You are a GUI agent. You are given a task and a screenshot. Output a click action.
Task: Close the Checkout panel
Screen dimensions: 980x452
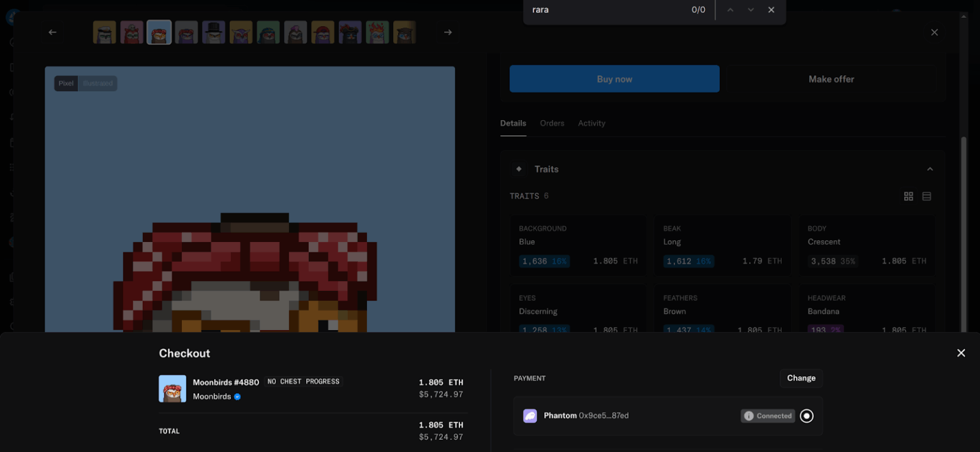click(x=961, y=353)
